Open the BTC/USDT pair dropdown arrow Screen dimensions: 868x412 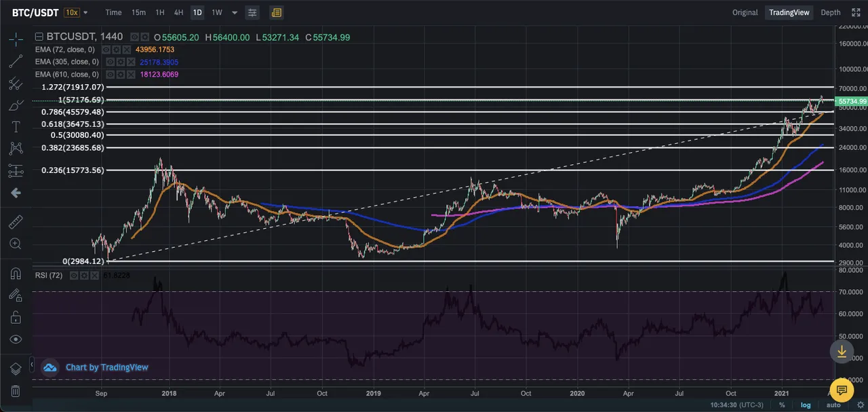85,13
